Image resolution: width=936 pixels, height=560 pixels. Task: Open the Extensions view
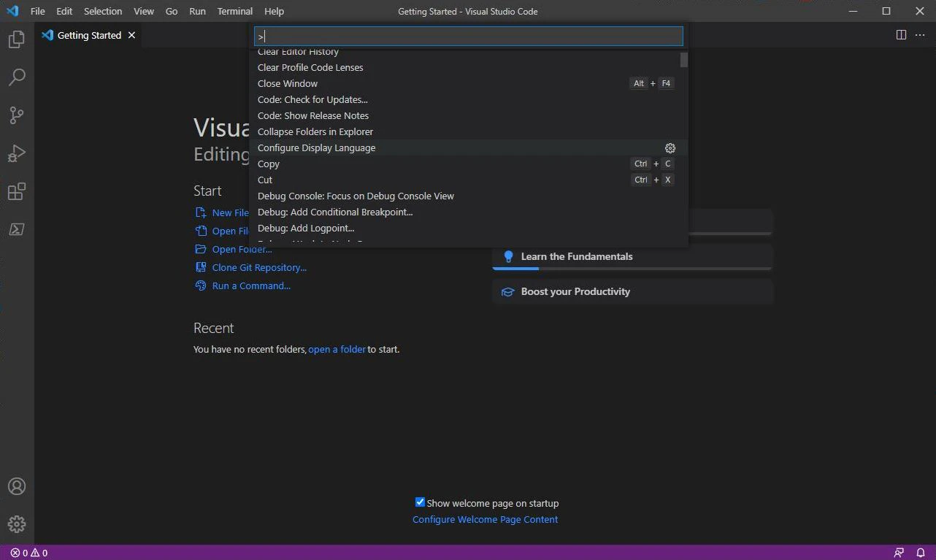pos(17,191)
